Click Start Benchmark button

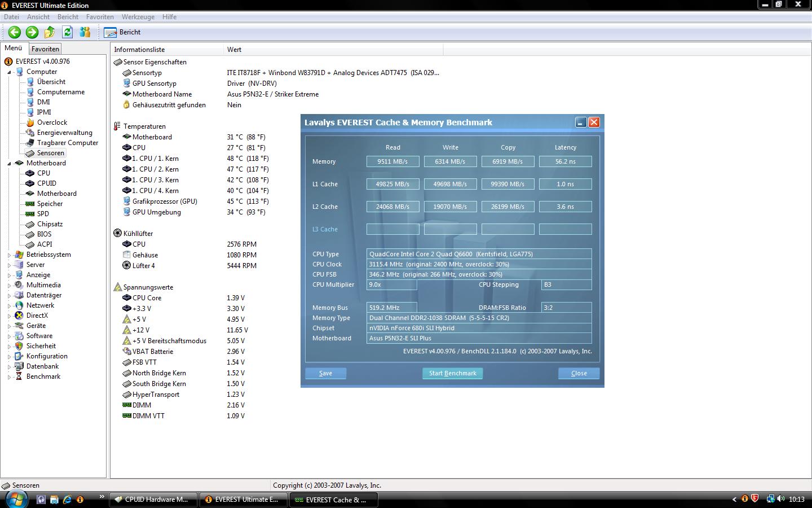pyautogui.click(x=452, y=373)
